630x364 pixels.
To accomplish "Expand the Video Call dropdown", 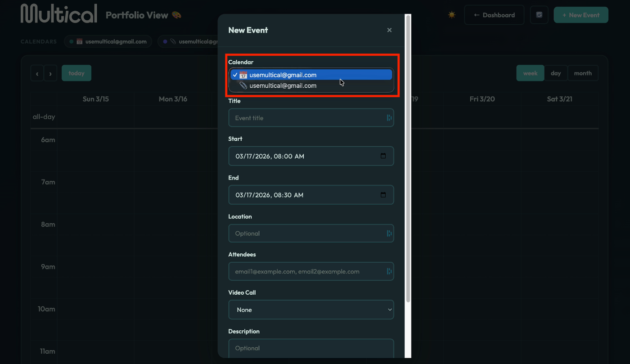I will pyautogui.click(x=311, y=310).
